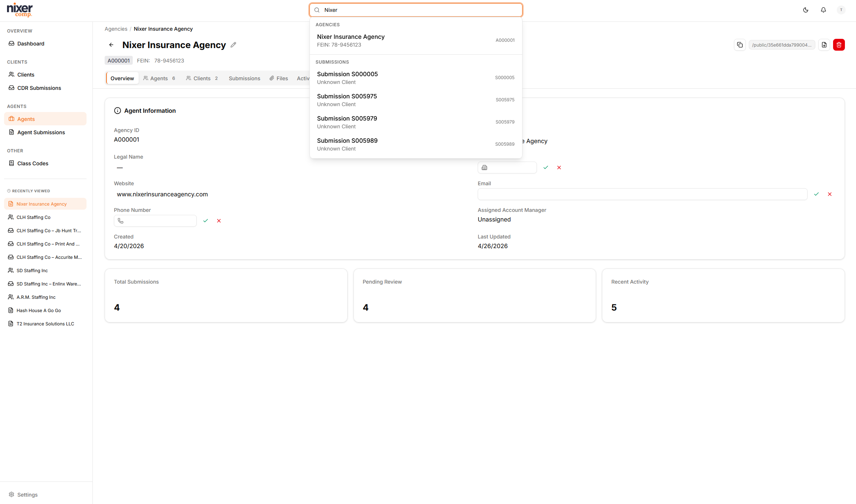This screenshot has height=504, width=856.
Task: Open CLH Staffing Co – Accurite entry
Action: [x=45, y=257]
